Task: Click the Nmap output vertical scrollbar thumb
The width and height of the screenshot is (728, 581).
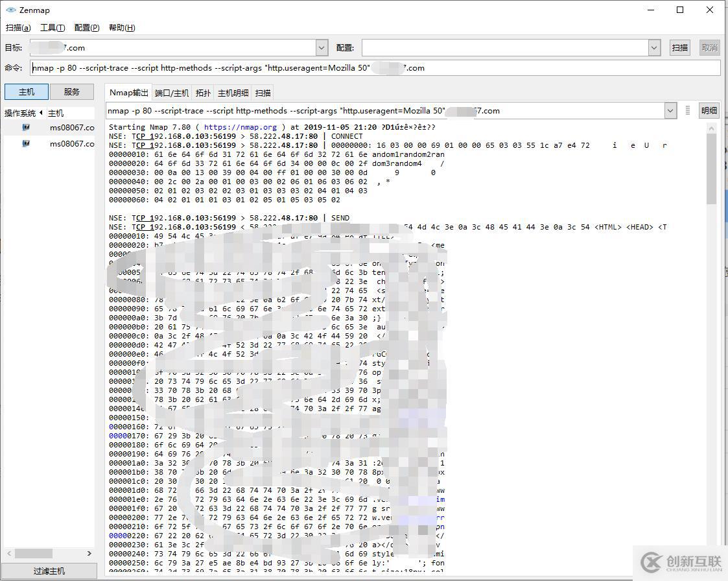Action: pyautogui.click(x=711, y=169)
